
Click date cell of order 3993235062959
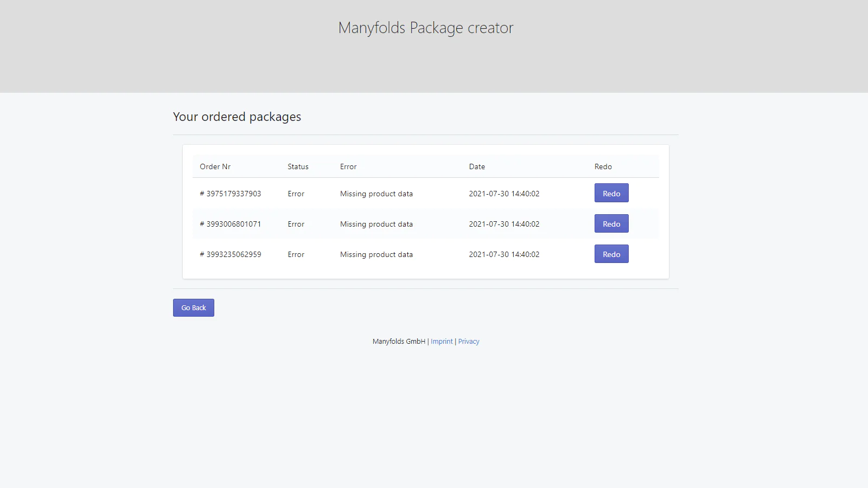(504, 254)
